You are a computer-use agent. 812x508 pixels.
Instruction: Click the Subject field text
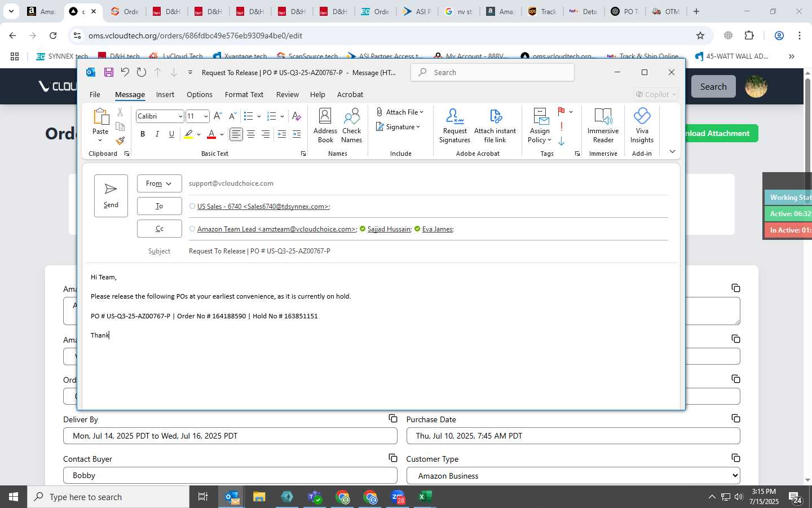[259, 251]
